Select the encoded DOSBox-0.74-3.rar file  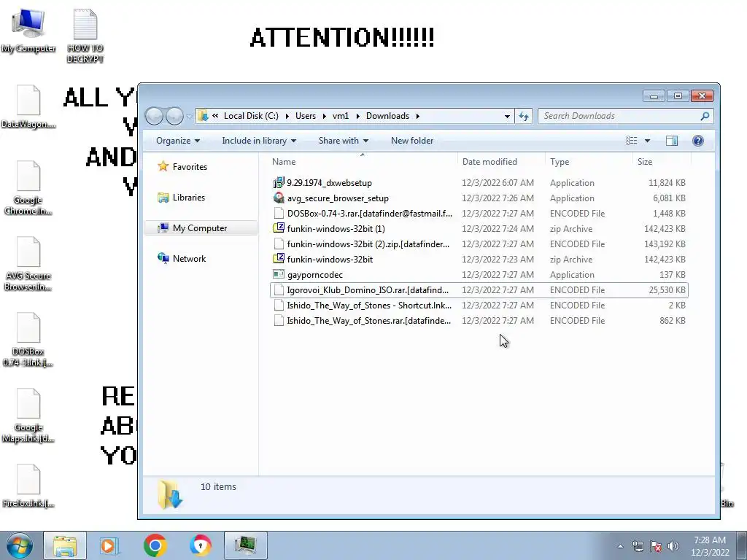point(479,214)
